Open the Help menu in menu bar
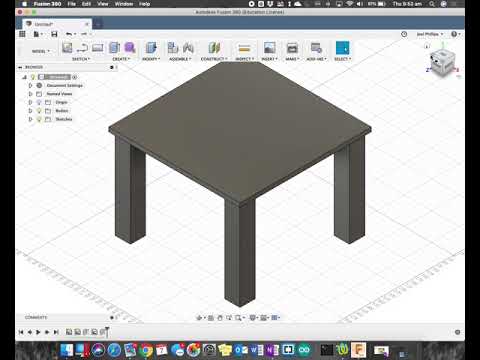 144,4
